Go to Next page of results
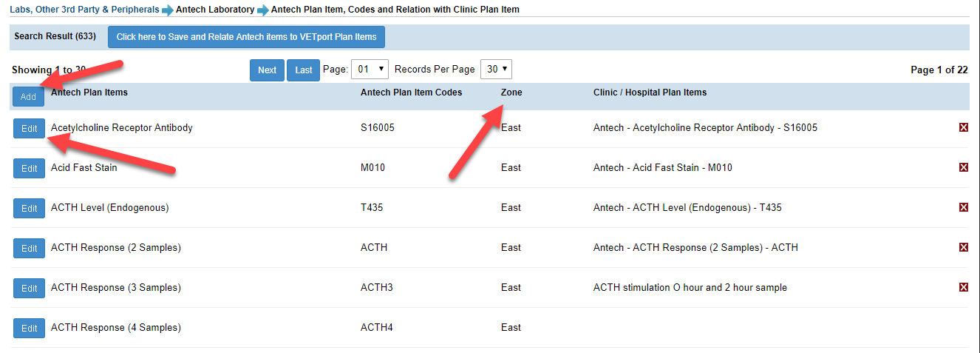 coord(267,70)
